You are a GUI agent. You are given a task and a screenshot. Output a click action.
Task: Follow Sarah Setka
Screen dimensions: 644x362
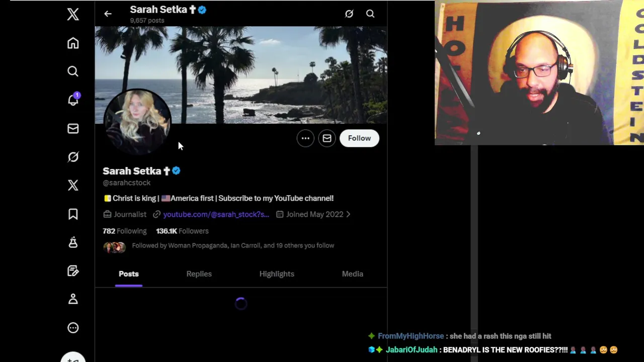pyautogui.click(x=359, y=138)
